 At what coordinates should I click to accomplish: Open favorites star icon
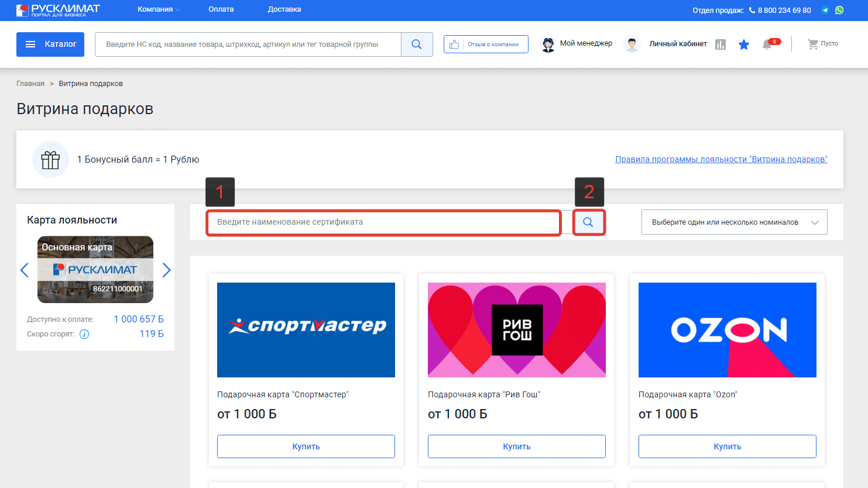pyautogui.click(x=744, y=44)
